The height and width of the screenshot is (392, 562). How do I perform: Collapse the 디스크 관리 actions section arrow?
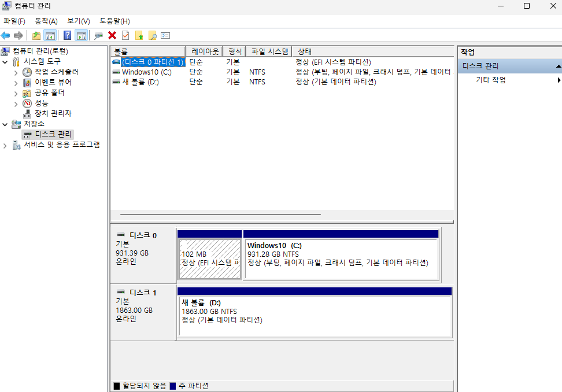point(559,66)
